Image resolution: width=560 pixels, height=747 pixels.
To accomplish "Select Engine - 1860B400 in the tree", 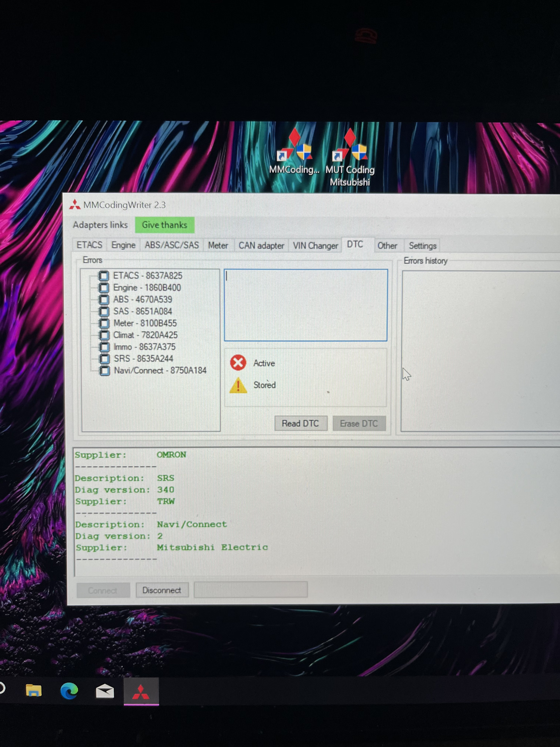I will (x=147, y=288).
